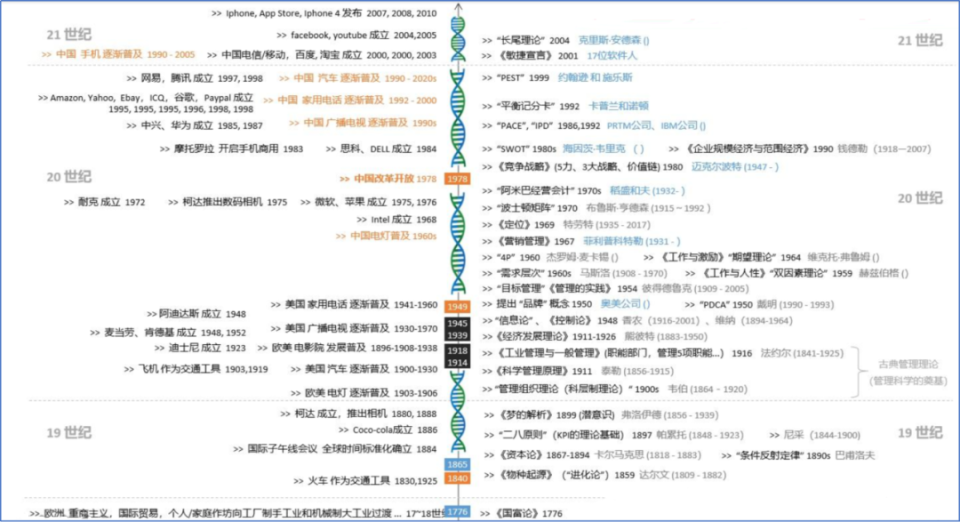Click the blue 1865 timeline marker
The width and height of the screenshot is (960, 522).
tap(457, 464)
